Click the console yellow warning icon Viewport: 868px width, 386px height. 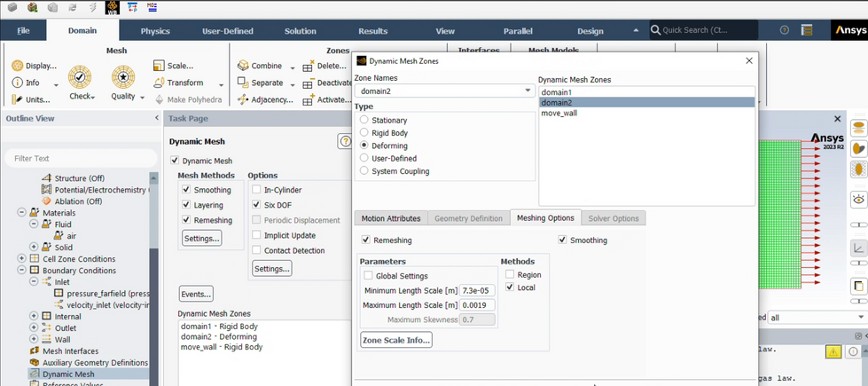[833, 351]
